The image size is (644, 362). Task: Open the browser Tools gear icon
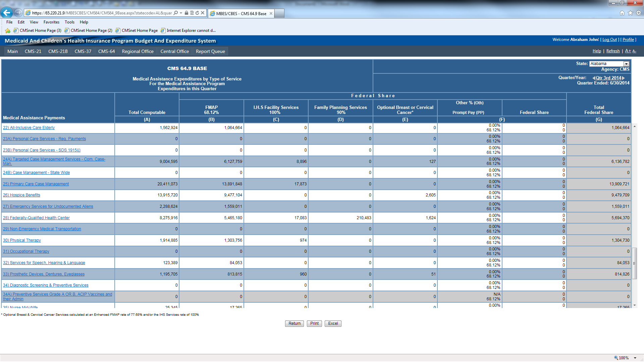coord(639,13)
